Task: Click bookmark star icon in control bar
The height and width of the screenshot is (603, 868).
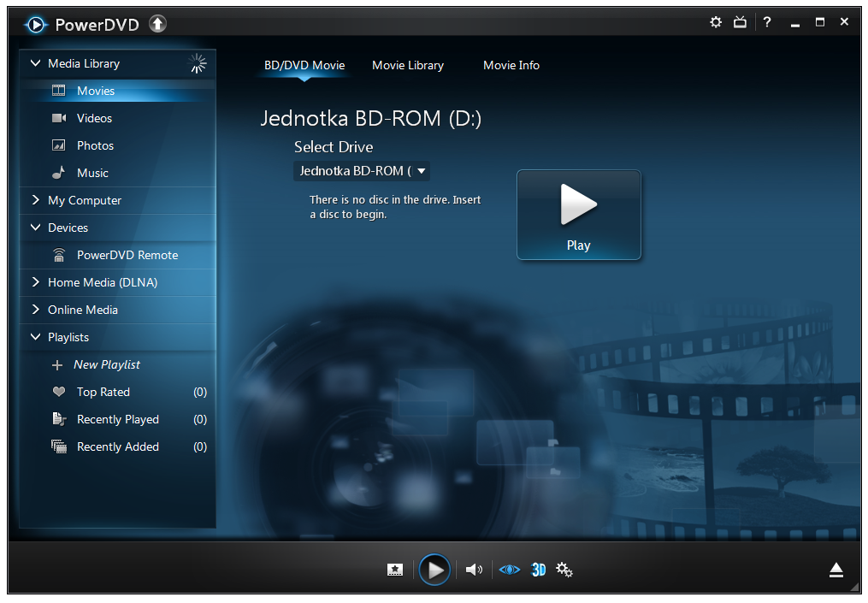Action: (x=395, y=570)
